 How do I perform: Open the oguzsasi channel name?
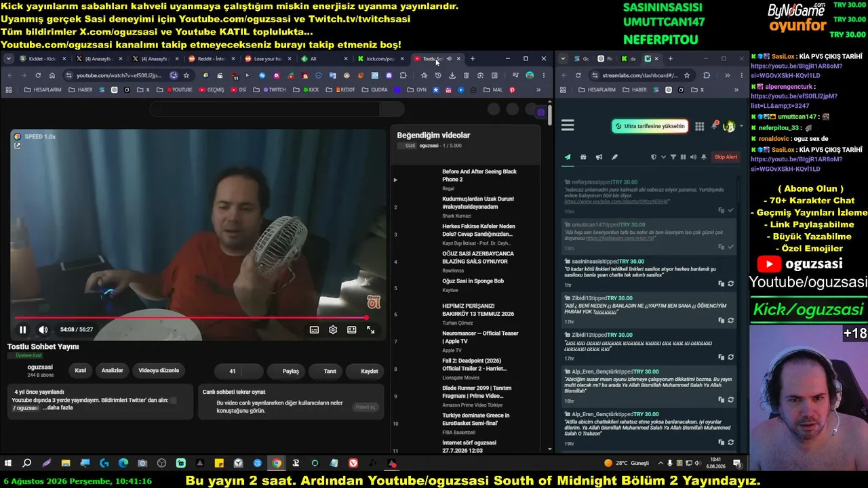[41, 367]
